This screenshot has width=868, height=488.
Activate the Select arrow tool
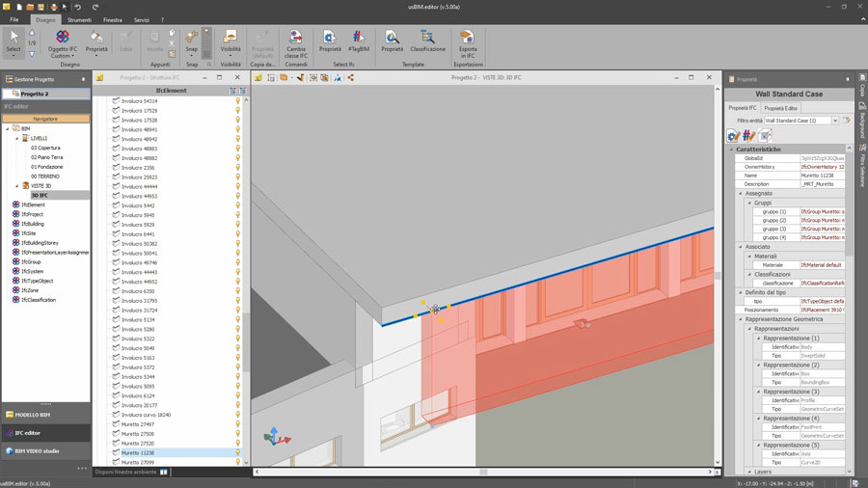pyautogui.click(x=14, y=42)
